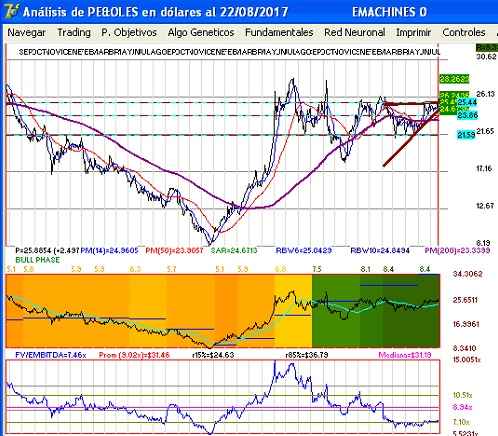
Task: Click the PM(200)=23.3399 indicator label
Action: point(457,250)
